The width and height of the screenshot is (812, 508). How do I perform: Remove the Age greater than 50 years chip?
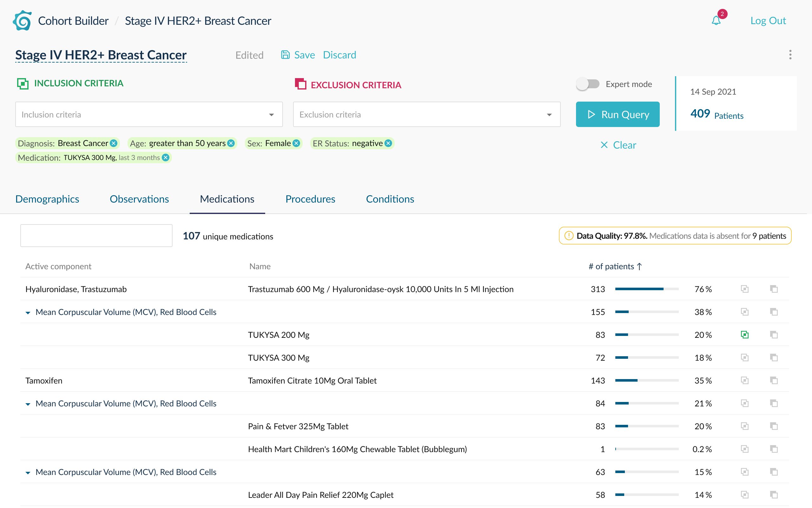(x=231, y=143)
